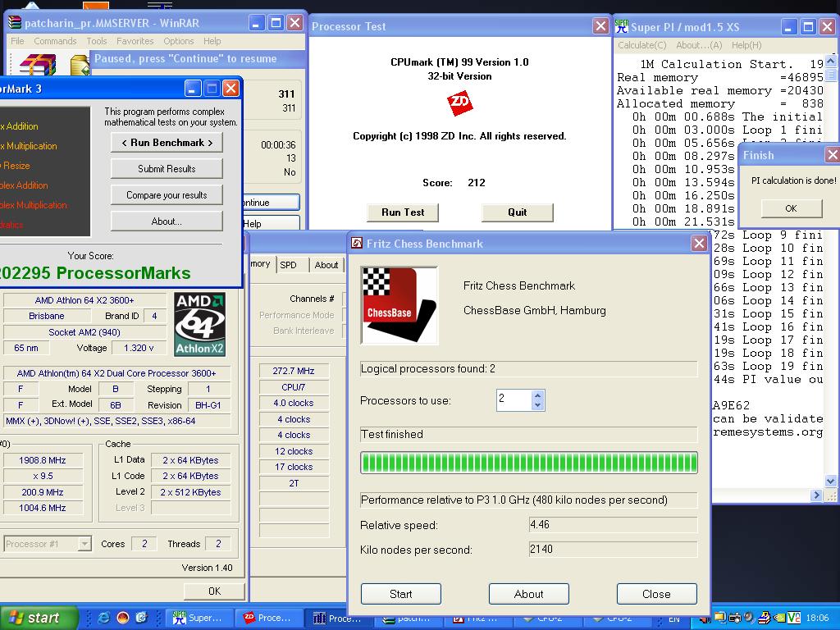Click the 2 x 512 KBytes Level 2 value
Screen dimensions: 840x630
coord(190,492)
